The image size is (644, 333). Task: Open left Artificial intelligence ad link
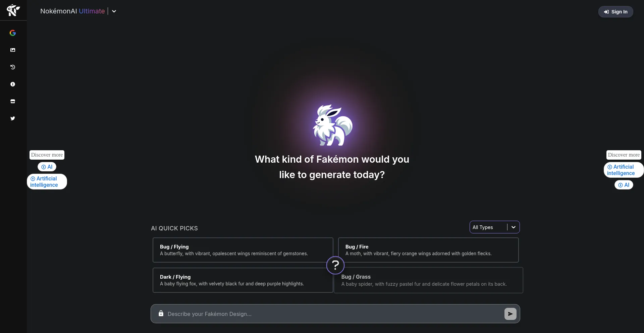[x=47, y=182]
